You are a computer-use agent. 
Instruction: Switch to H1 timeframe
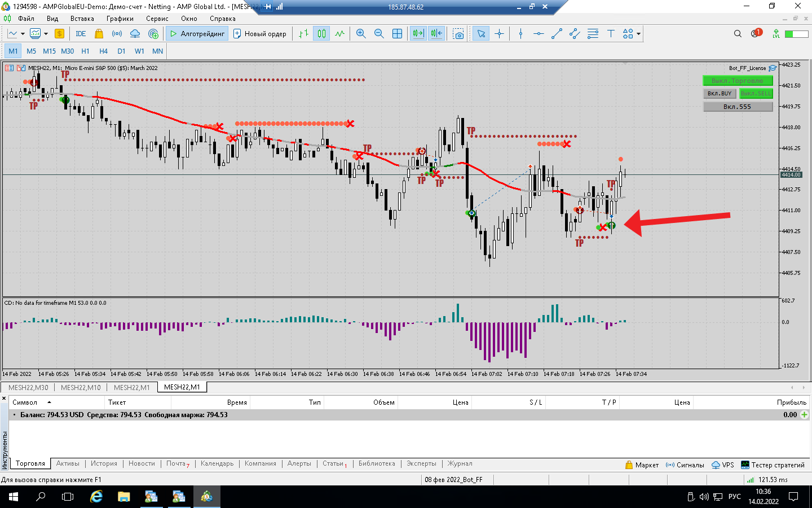85,51
